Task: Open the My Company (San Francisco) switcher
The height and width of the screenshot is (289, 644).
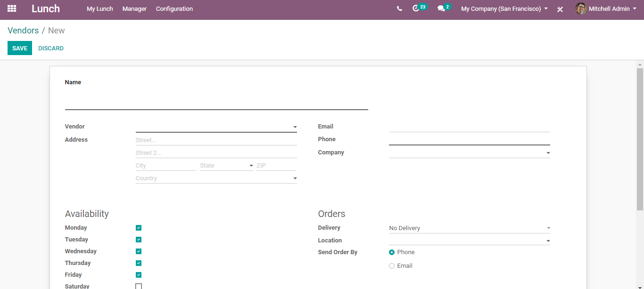Action: 504,8
